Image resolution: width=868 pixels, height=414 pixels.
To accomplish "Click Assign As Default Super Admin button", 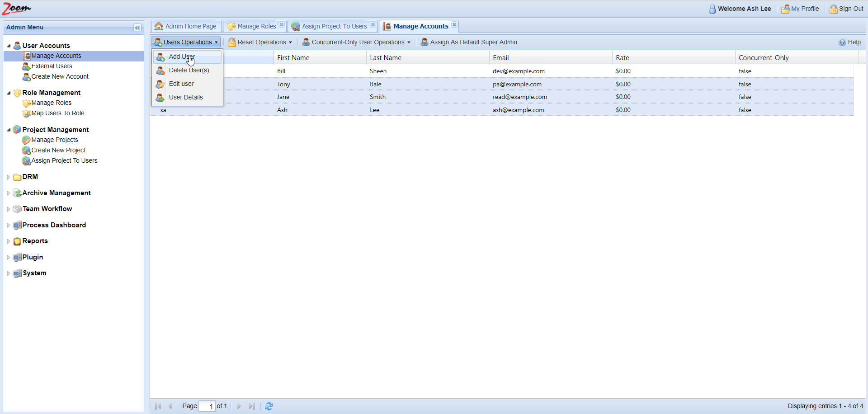I will (x=469, y=42).
